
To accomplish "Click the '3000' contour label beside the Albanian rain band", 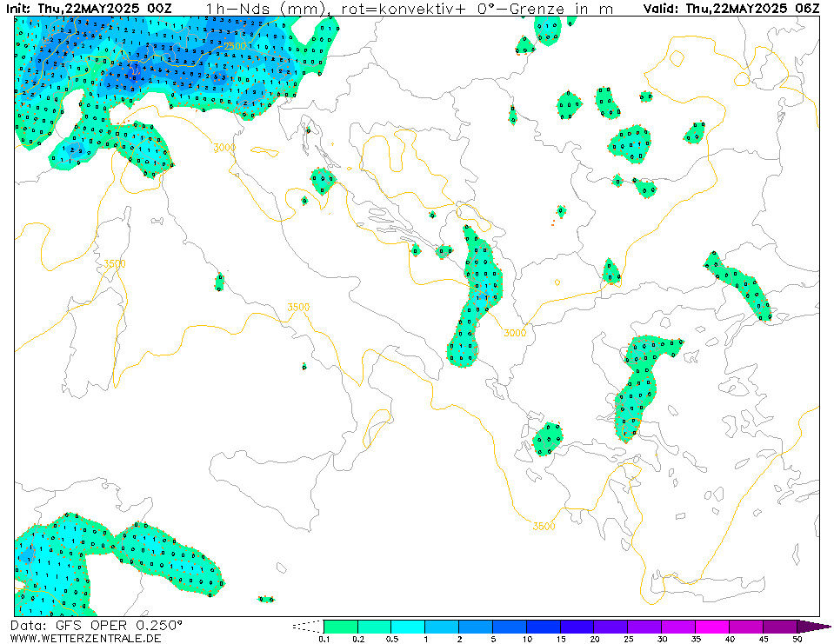I will [514, 333].
